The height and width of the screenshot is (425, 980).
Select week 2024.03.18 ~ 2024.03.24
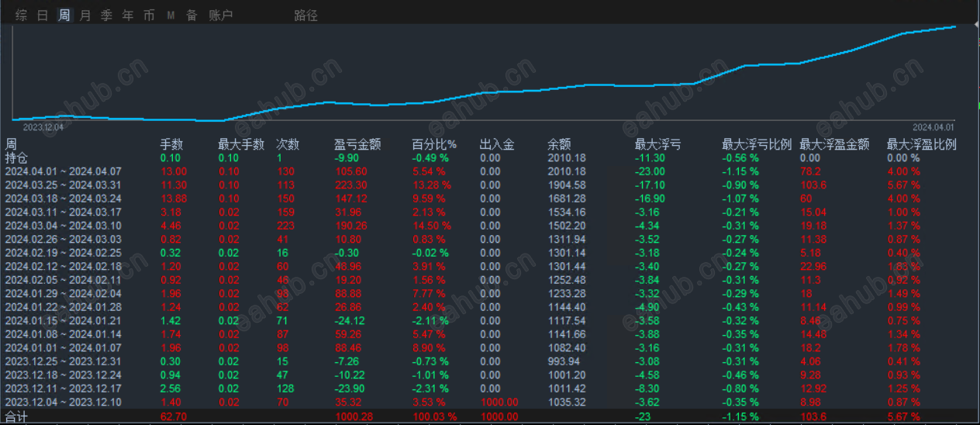(x=64, y=198)
